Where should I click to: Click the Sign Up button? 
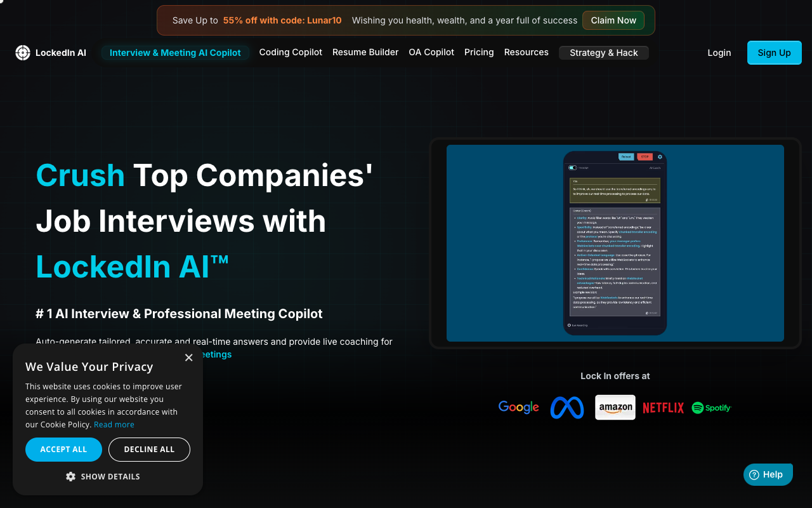[775, 53]
